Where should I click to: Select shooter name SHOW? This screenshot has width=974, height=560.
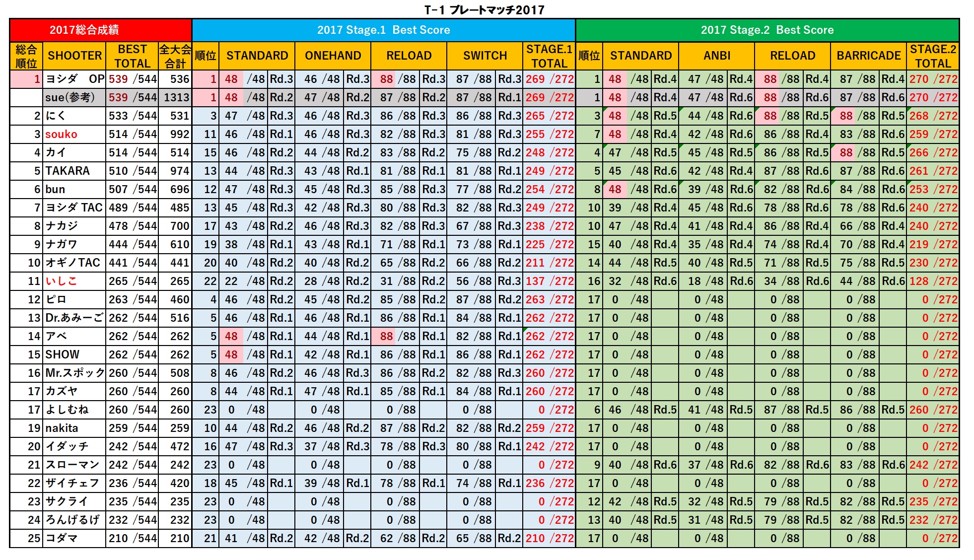coord(62,354)
